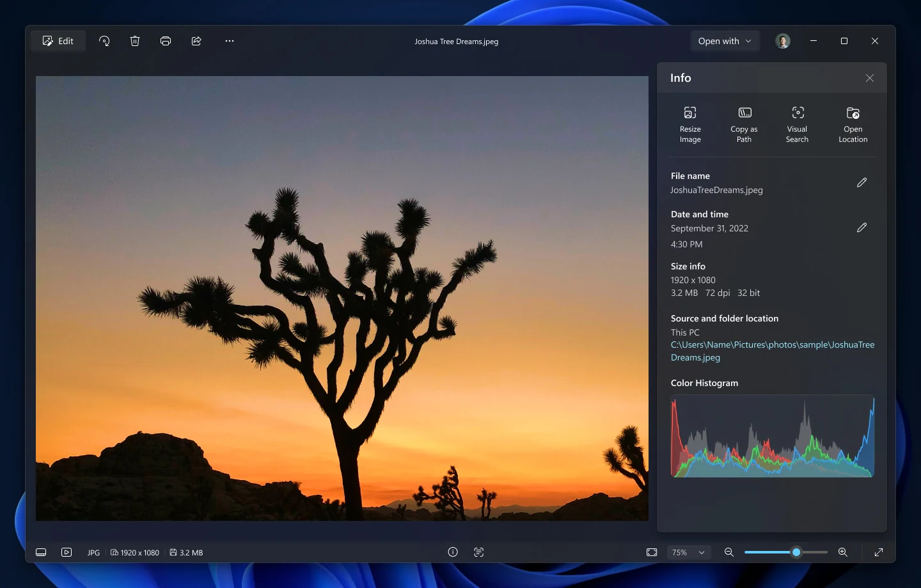Click the 1920 x 1080 dimensions in status bar
The height and width of the screenshot is (588, 921).
pyautogui.click(x=135, y=553)
